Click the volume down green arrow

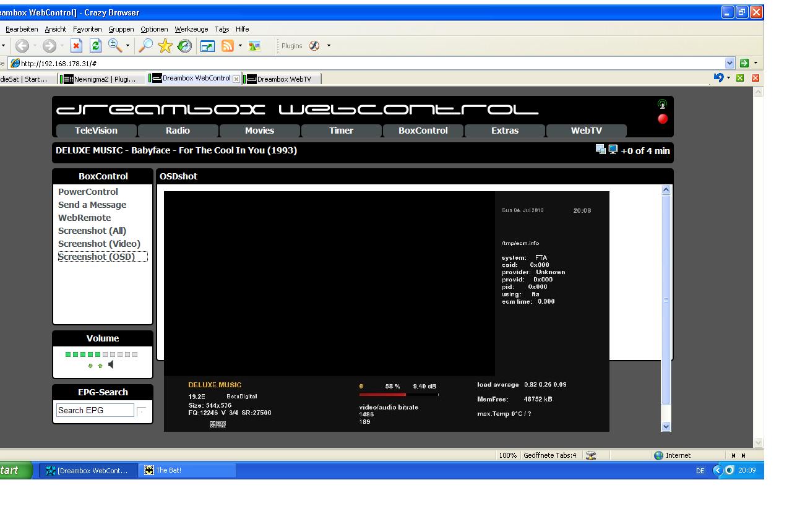[90, 366]
